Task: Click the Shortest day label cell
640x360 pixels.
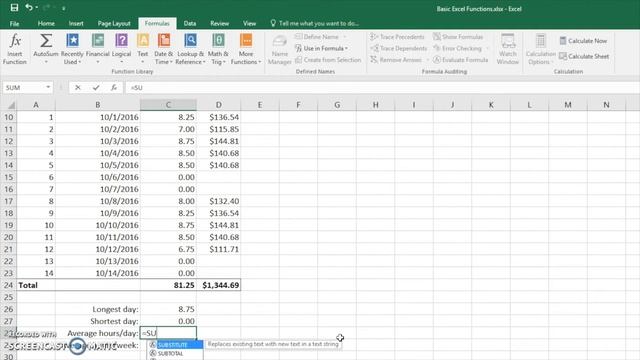Action: 98,321
